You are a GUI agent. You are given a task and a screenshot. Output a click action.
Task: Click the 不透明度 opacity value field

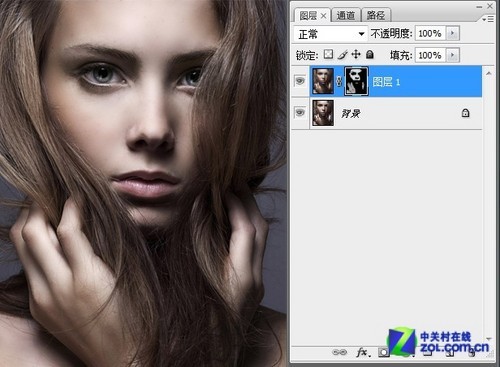[430, 33]
